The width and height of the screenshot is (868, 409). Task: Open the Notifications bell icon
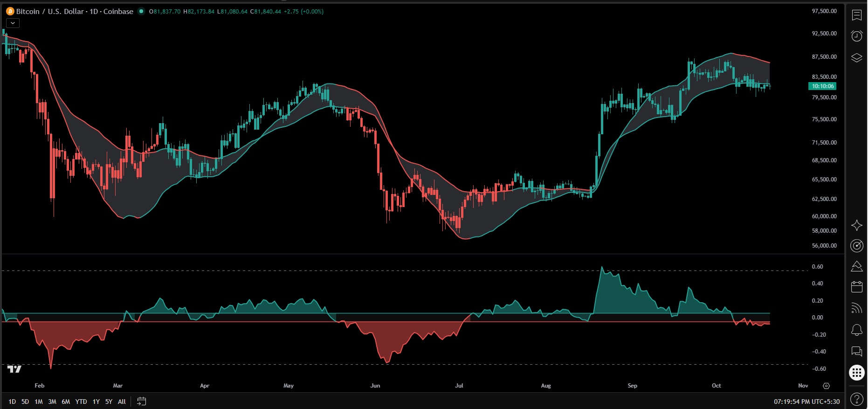click(x=857, y=330)
